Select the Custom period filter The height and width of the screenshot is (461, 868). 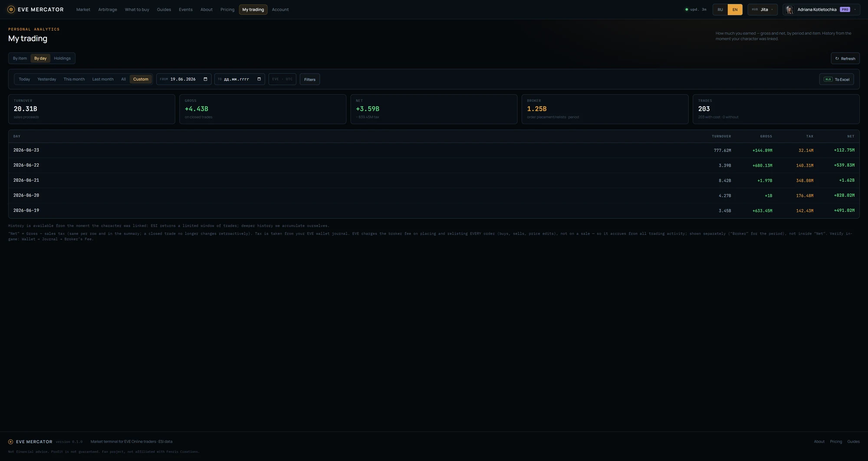click(141, 79)
